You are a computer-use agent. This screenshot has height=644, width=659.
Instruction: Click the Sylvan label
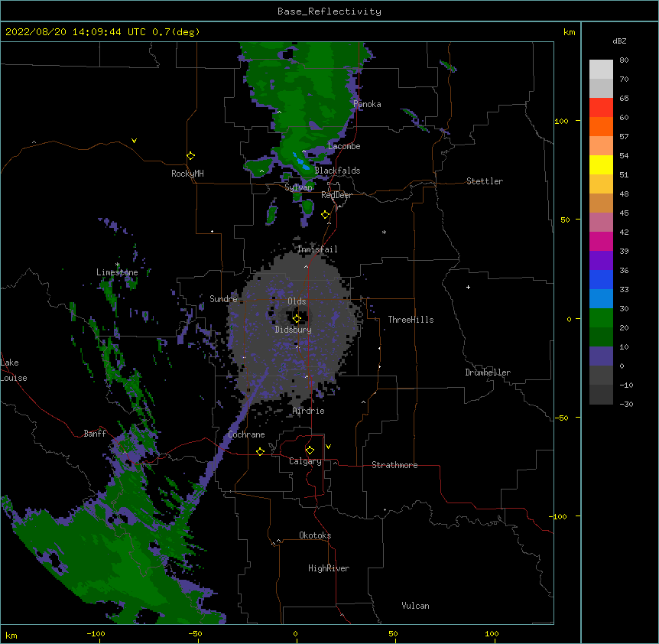pyautogui.click(x=298, y=187)
